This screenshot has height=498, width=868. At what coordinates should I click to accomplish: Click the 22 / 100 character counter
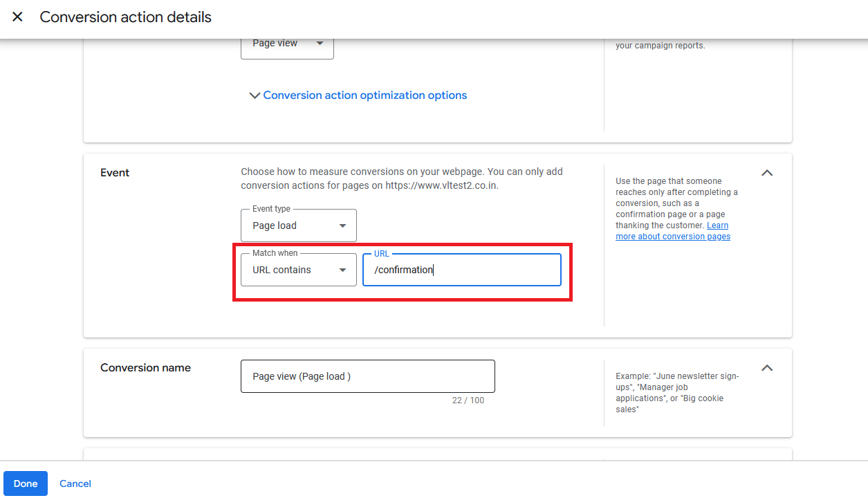(x=468, y=400)
